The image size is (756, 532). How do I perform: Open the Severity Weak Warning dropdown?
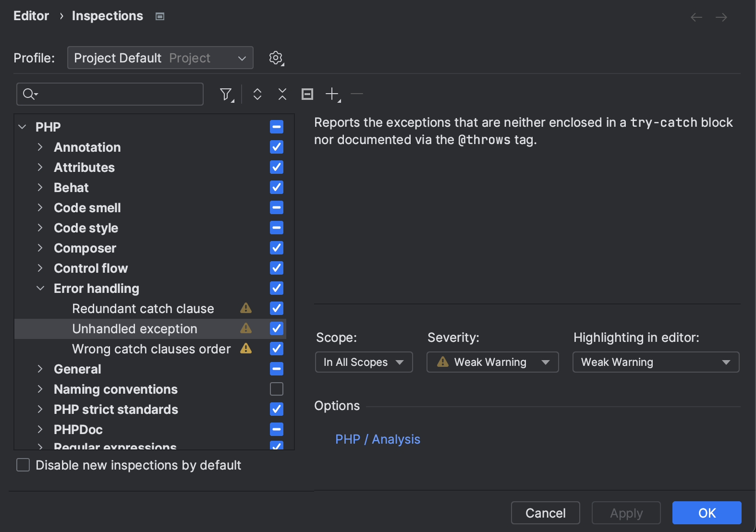(492, 362)
